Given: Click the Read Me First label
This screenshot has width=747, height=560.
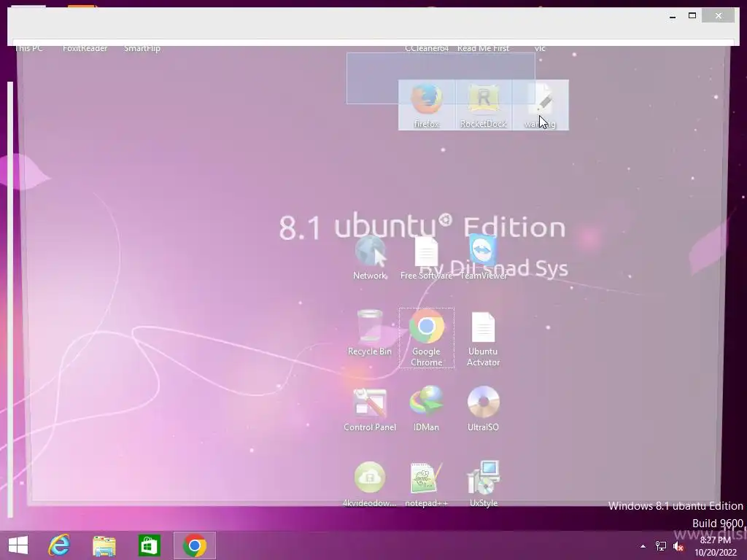Looking at the screenshot, I should click(483, 49).
